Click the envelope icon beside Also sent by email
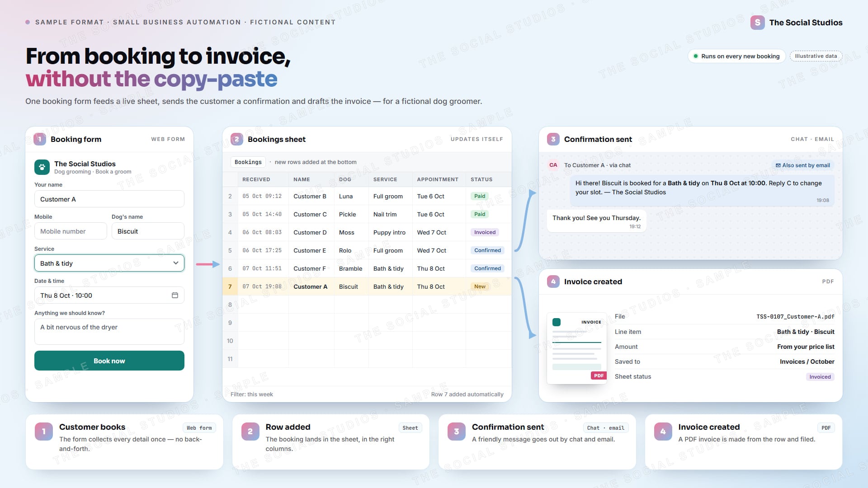The width and height of the screenshot is (868, 488). point(778,165)
